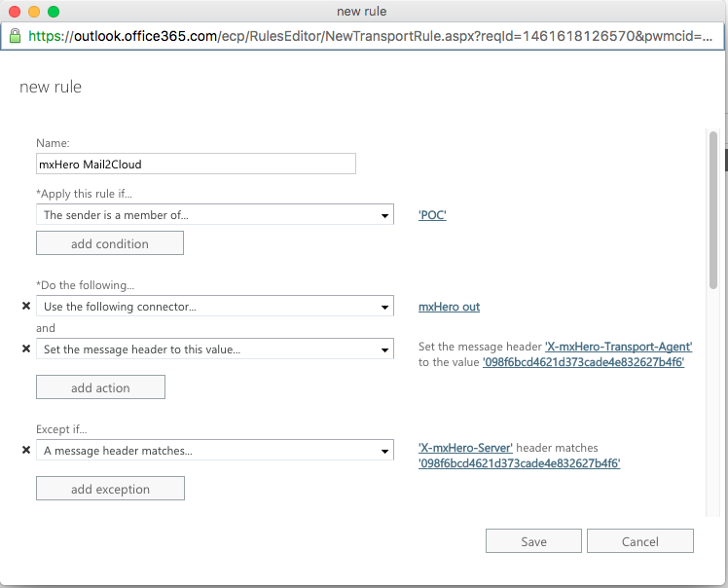This screenshot has width=728, height=588.
Task: Open 'A message header matches...' dropdown
Action: point(215,450)
